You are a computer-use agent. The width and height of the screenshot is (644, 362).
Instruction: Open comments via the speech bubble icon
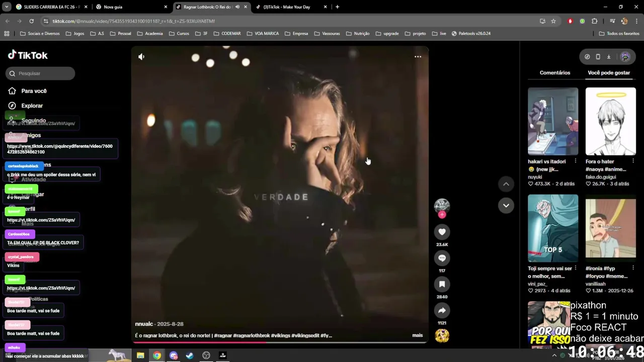(x=442, y=258)
